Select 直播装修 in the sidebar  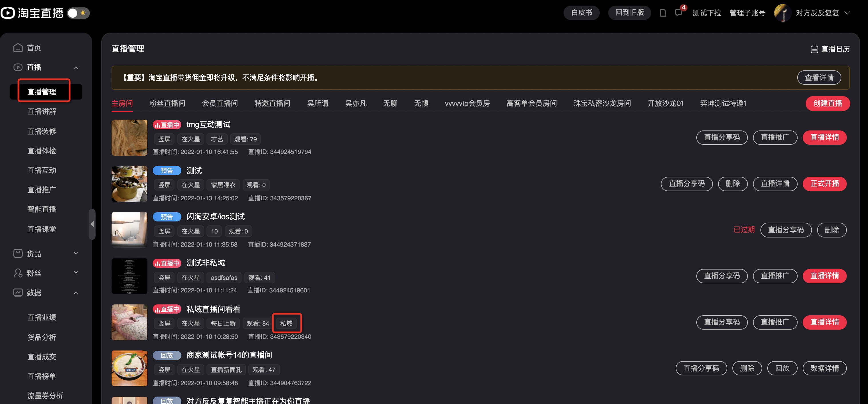coord(42,131)
